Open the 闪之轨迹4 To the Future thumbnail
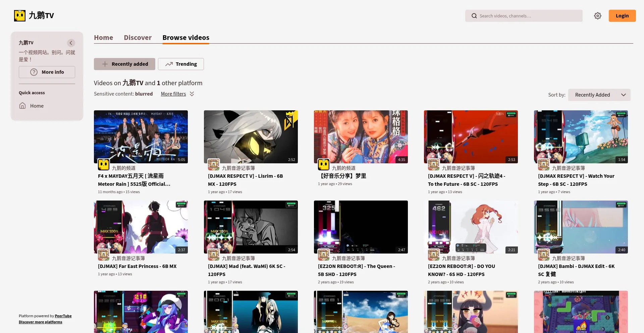The height and width of the screenshot is (333, 644). (471, 137)
